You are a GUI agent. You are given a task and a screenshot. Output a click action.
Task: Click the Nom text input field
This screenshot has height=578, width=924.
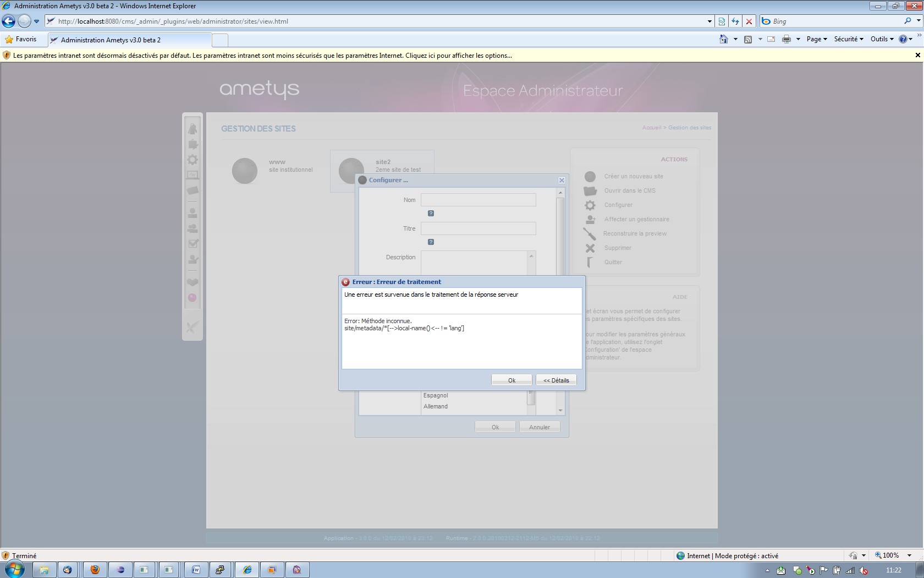(x=478, y=200)
